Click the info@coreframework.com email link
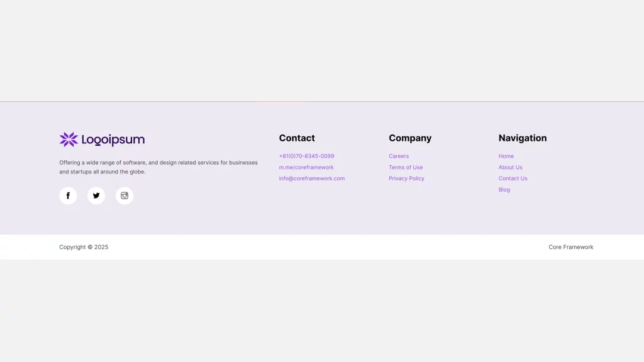This screenshot has width=644, height=362. [311, 178]
